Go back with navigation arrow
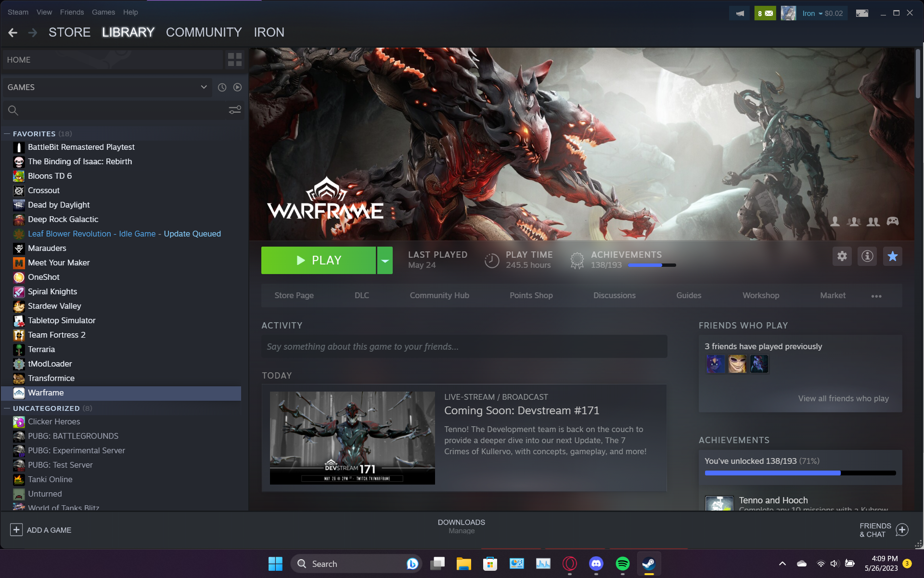 point(13,32)
